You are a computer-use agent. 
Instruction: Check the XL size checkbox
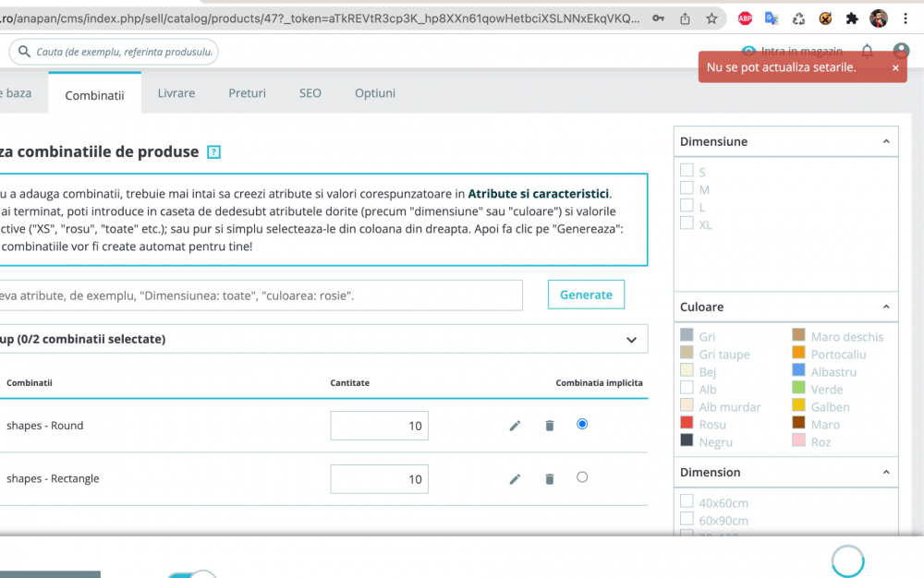687,223
